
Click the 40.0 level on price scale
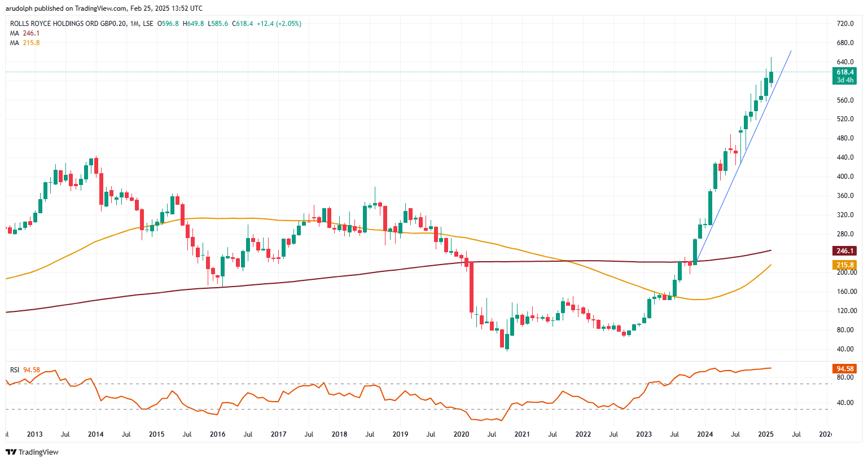[844, 349]
